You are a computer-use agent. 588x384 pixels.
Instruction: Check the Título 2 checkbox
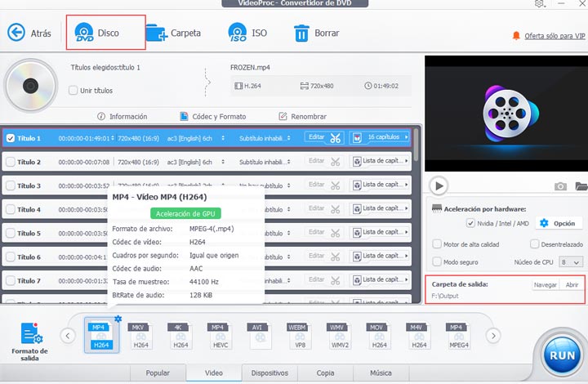click(11, 162)
